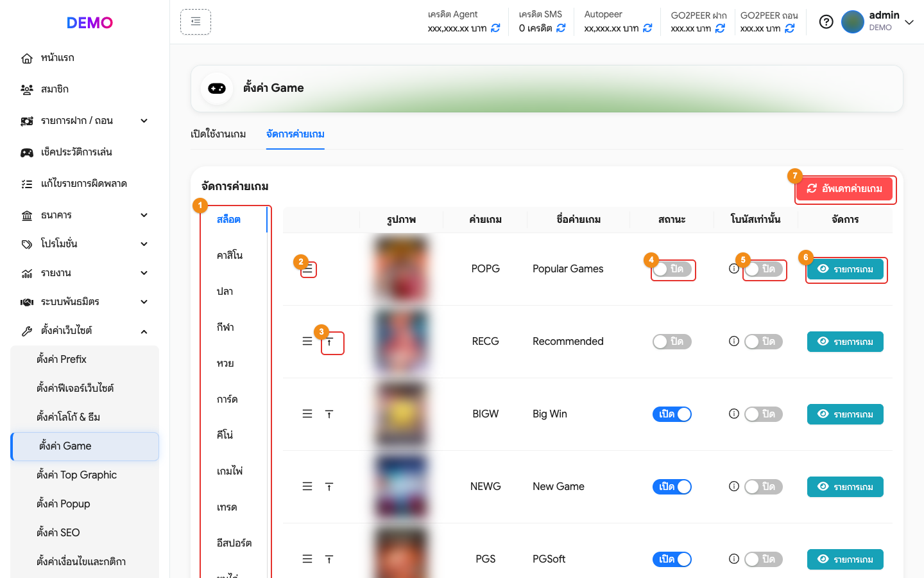
Task: Expand the ธนาคาร sidebar menu
Action: 85,215
